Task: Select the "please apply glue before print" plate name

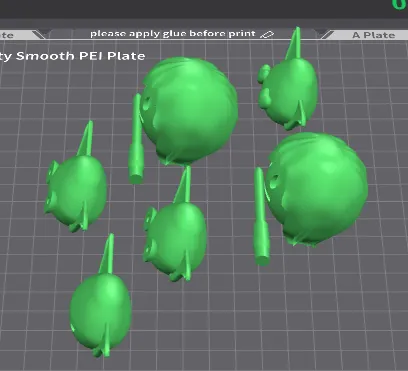Action: [x=173, y=34]
